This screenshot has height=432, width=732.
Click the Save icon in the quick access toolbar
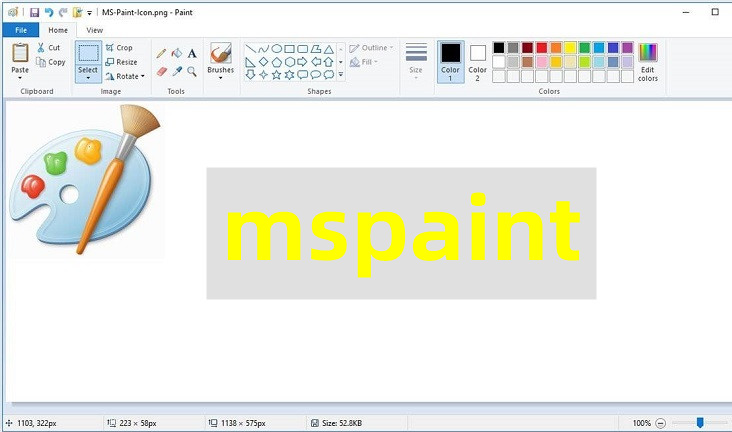click(x=34, y=12)
